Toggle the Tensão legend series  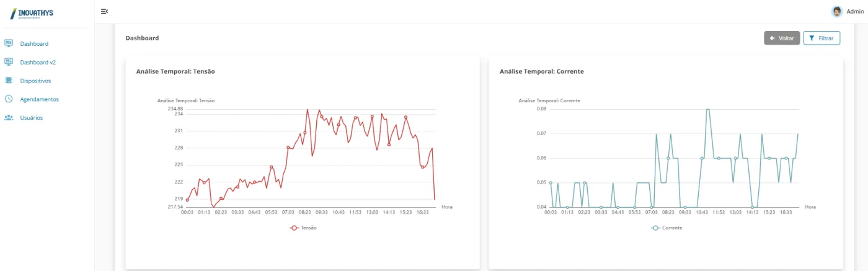(303, 228)
